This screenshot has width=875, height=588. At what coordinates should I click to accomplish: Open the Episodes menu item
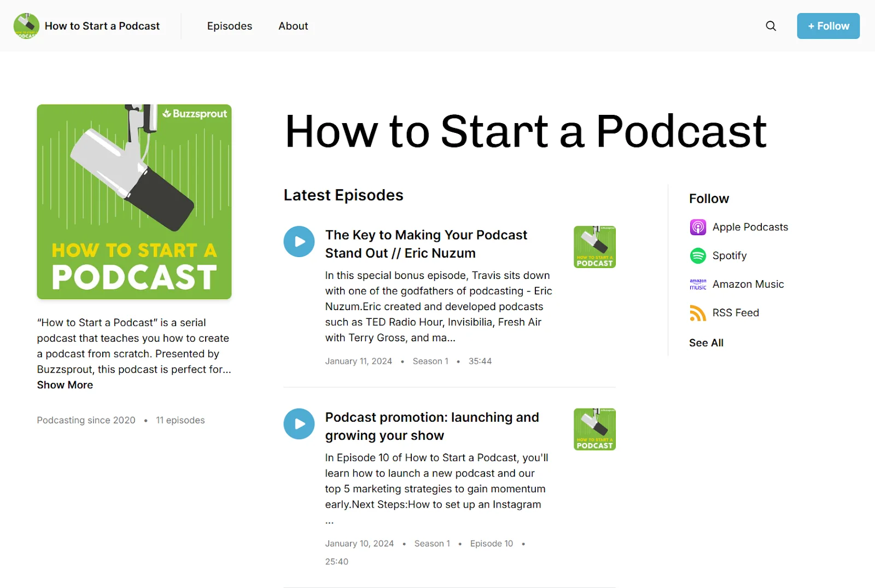click(229, 26)
